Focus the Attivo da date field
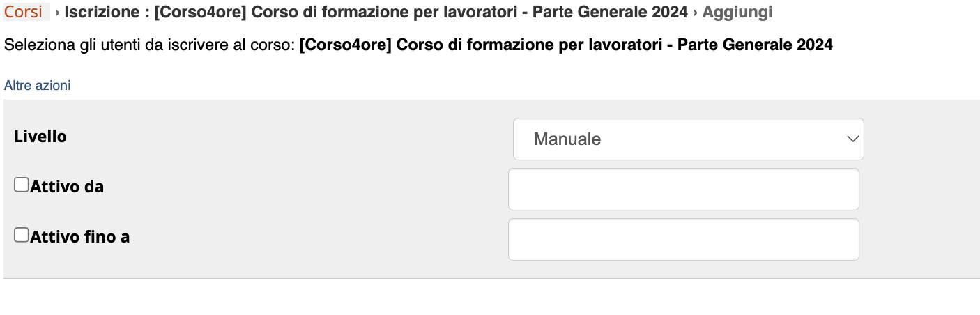This screenshot has width=980, height=315. click(683, 189)
